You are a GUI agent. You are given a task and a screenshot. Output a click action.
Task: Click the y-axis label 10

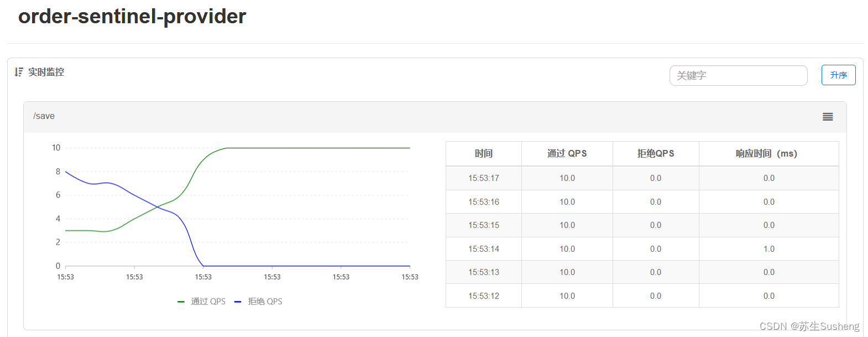tap(56, 148)
